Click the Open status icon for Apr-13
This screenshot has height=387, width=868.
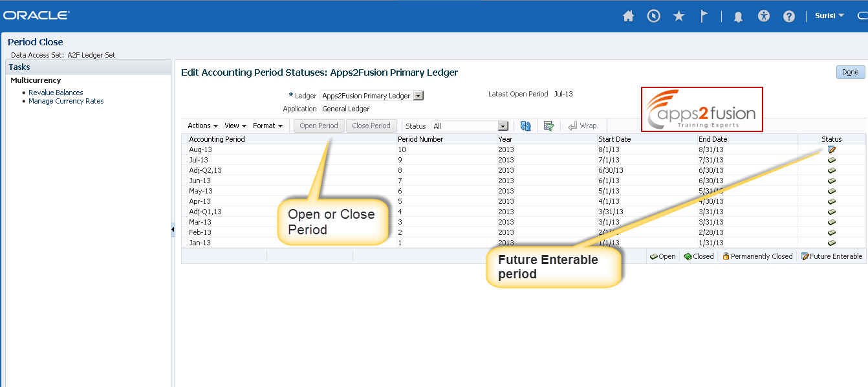pos(831,201)
